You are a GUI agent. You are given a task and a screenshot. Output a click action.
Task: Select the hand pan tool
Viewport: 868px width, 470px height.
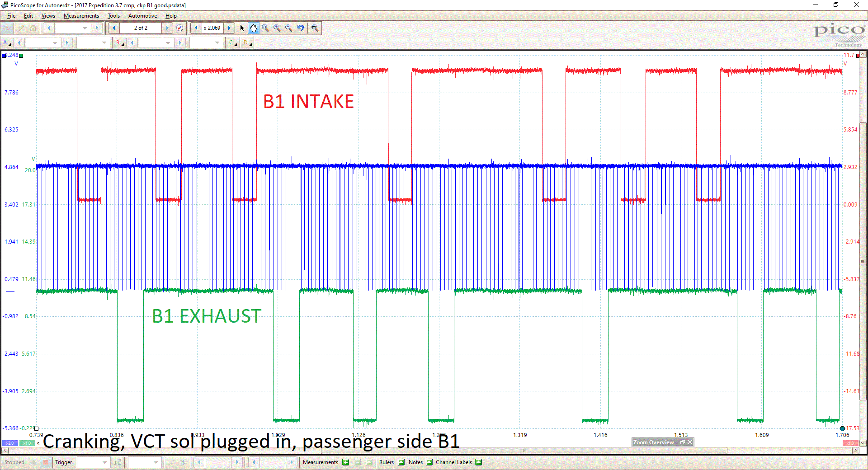tap(254, 28)
